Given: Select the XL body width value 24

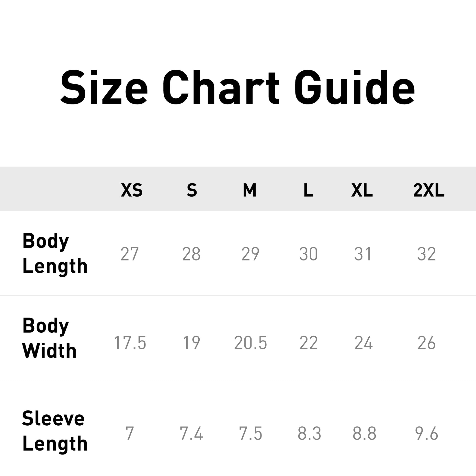Looking at the screenshot, I should click(363, 343).
